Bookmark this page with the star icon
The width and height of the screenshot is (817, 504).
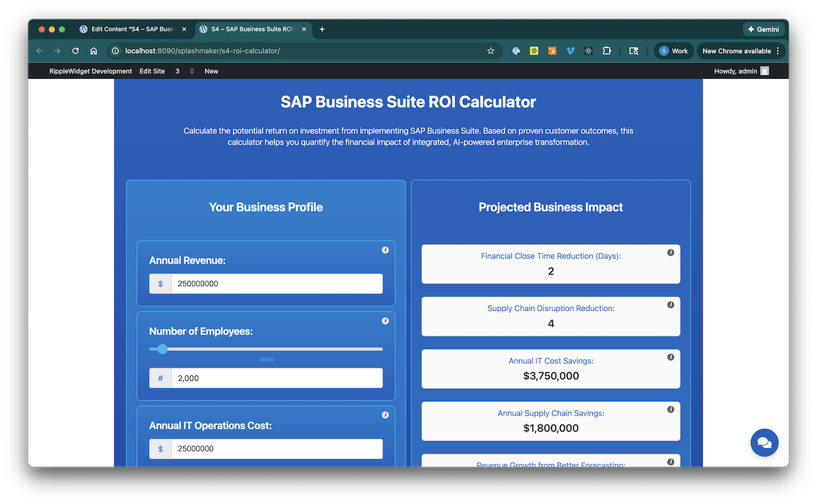coord(491,51)
